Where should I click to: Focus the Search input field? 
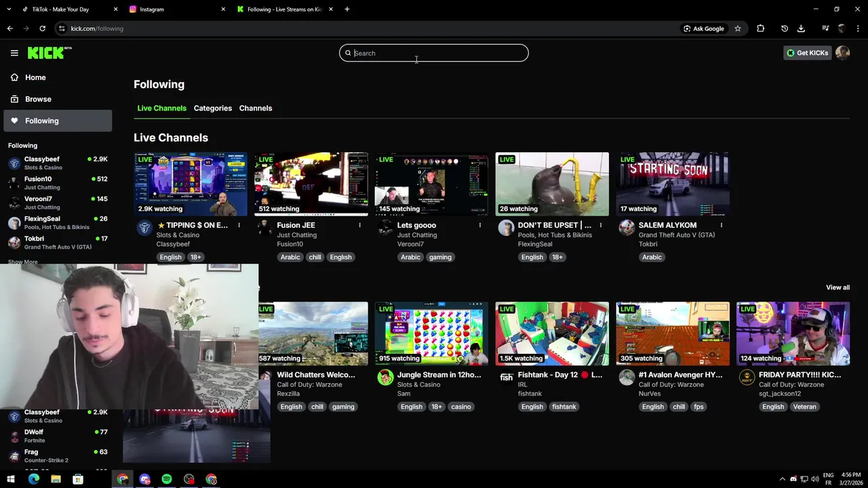pos(434,53)
